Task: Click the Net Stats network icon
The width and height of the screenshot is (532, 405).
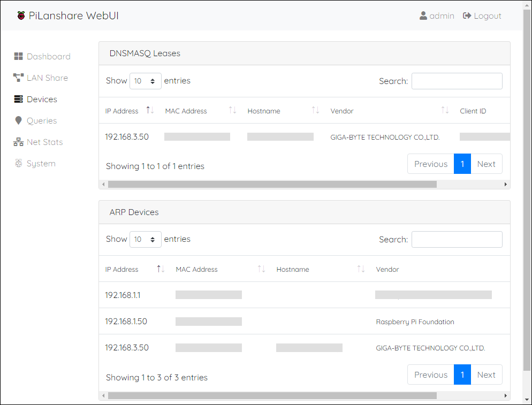Action: click(18, 142)
